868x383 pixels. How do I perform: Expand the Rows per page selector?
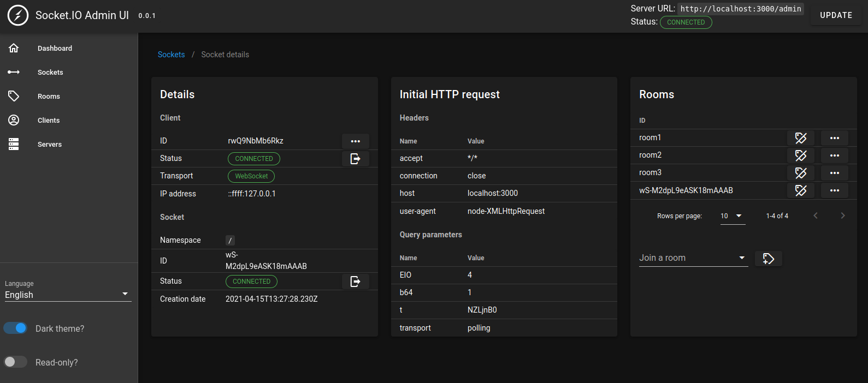point(732,216)
